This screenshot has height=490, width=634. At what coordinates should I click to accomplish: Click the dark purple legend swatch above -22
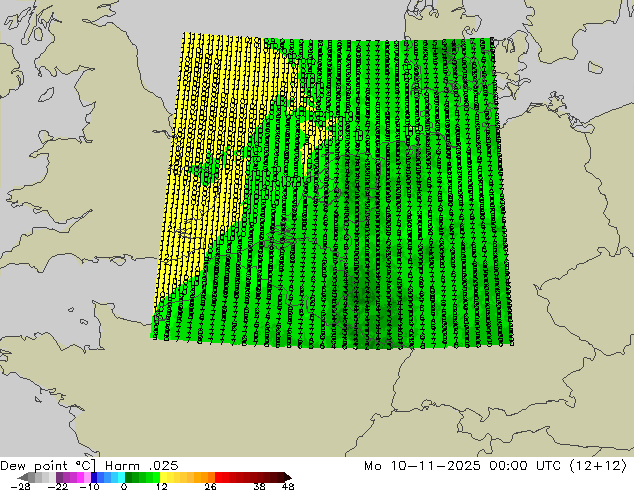[59, 477]
